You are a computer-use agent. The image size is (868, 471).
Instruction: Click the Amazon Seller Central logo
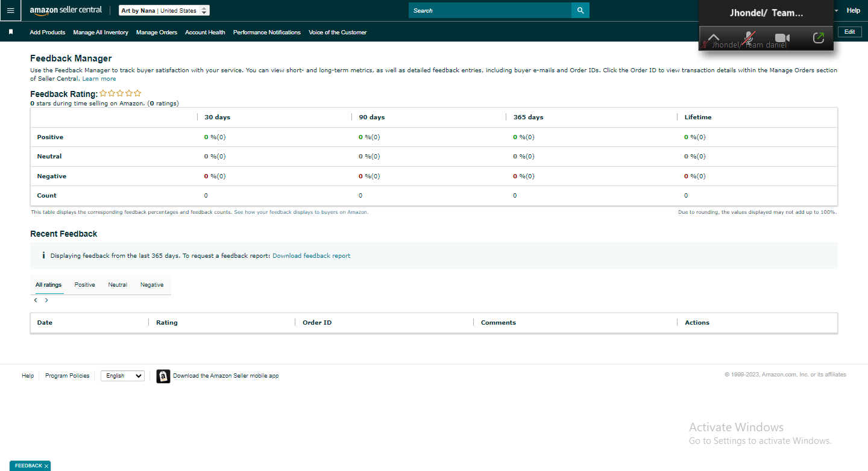[x=66, y=10]
